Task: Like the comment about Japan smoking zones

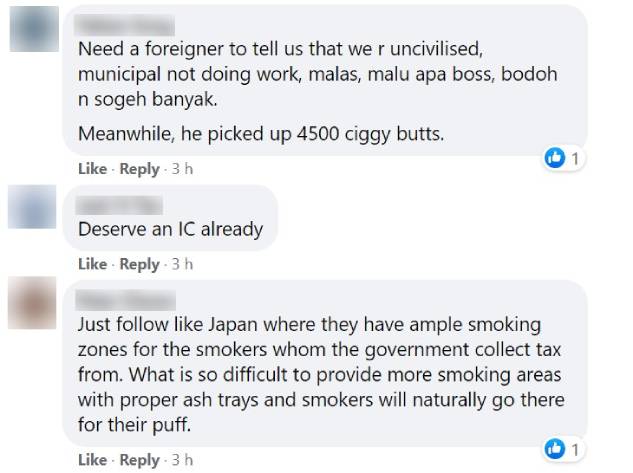Action: pyautogui.click(x=92, y=460)
